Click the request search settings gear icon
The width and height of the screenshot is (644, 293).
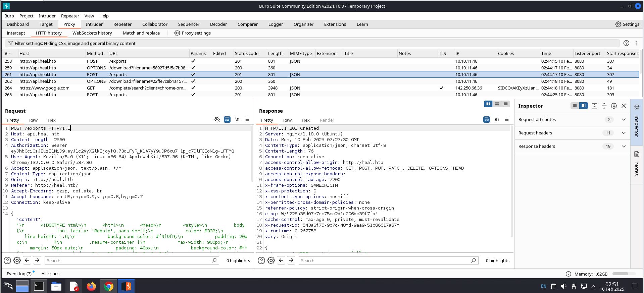point(17,260)
